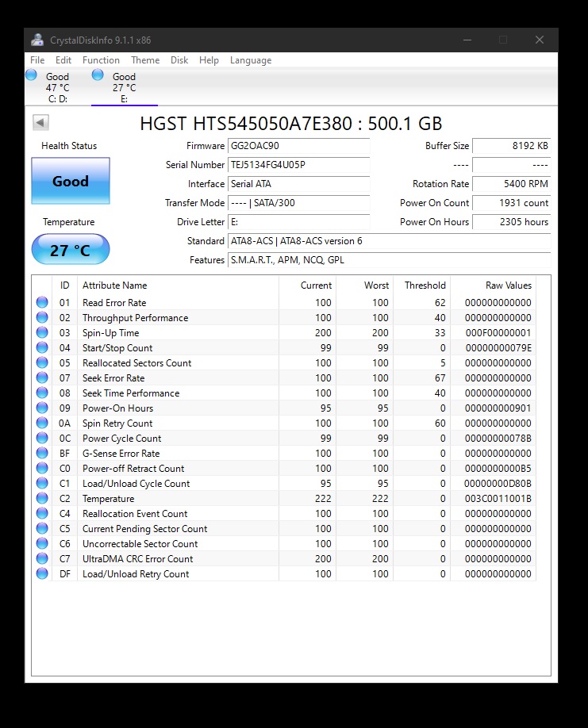Viewport: 588px width, 728px height.
Task: Click status orb for Power-off Retract Count
Action: click(42, 469)
